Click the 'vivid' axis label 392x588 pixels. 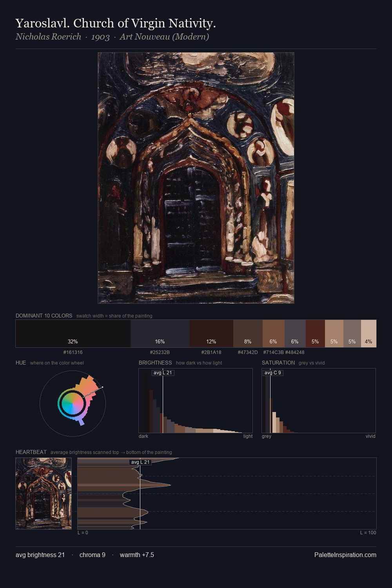(370, 436)
